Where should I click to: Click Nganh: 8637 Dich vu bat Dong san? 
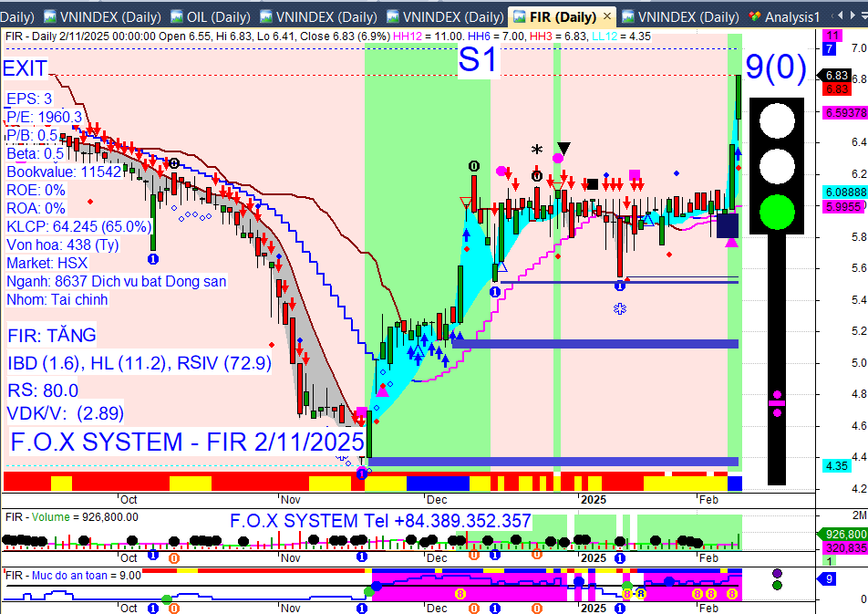coord(117,282)
